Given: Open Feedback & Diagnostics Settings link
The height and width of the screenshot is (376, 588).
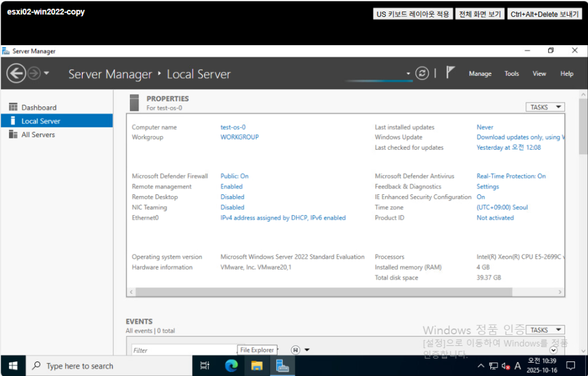Looking at the screenshot, I should (x=488, y=187).
